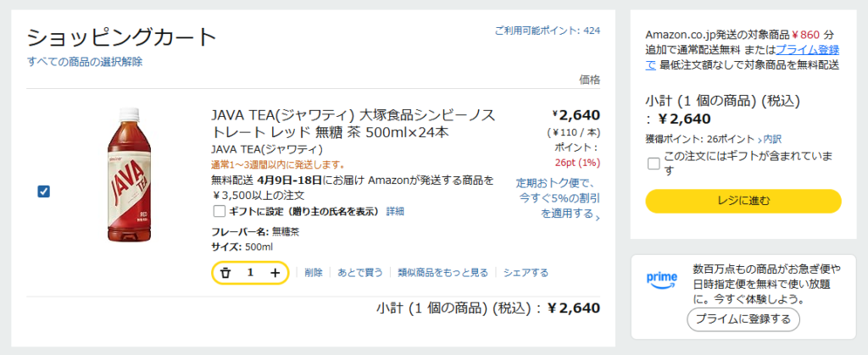Open the ギフト設定 詳細 link
Image resolution: width=868 pixels, height=355 pixels.
tap(395, 211)
